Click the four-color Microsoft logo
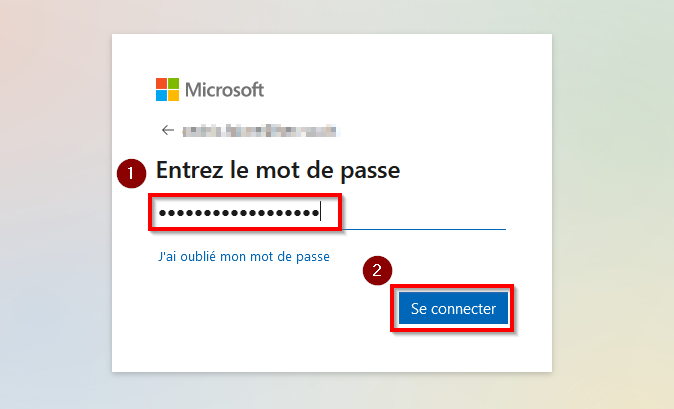The width and height of the screenshot is (674, 409). tap(167, 89)
